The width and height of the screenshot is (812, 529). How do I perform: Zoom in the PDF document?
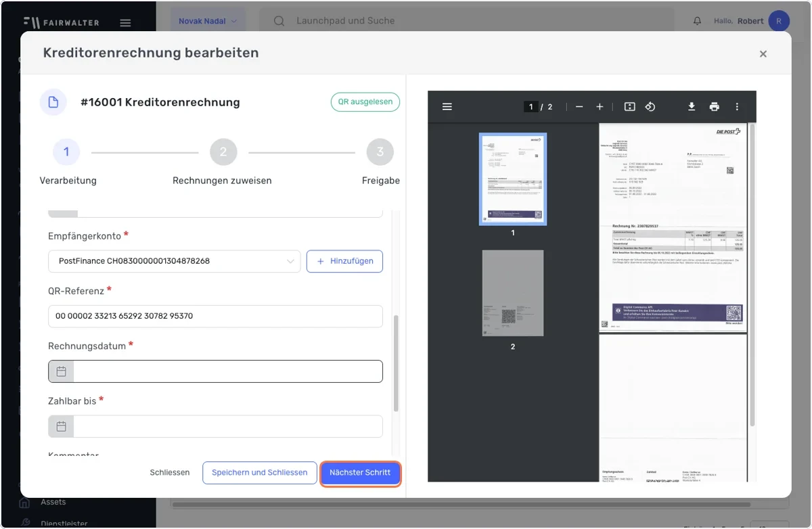pos(600,107)
